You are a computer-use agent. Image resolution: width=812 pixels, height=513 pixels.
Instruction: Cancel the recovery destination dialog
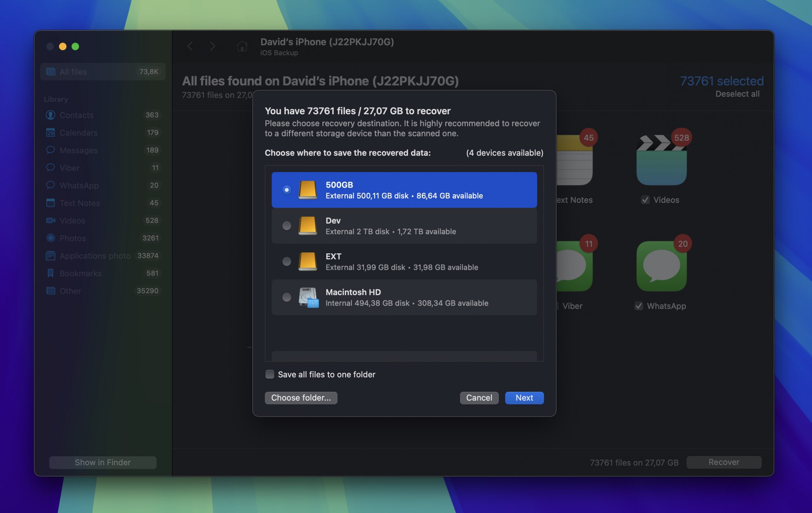[479, 397]
